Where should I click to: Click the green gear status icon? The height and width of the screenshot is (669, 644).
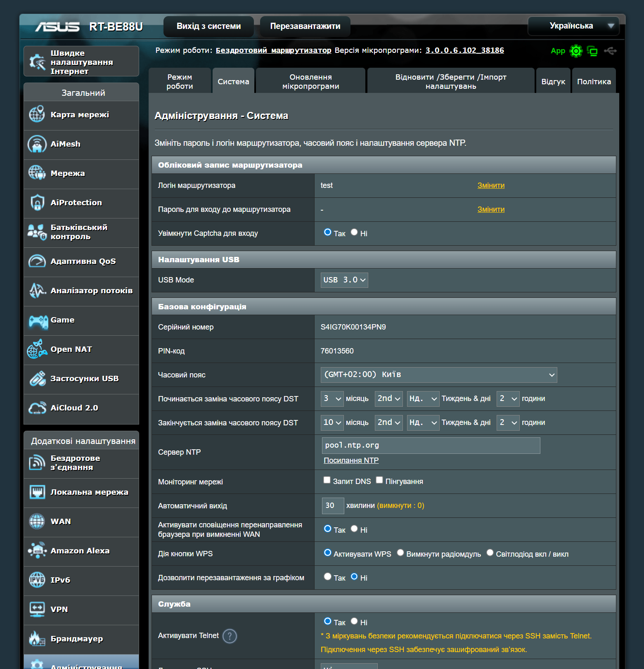(576, 51)
